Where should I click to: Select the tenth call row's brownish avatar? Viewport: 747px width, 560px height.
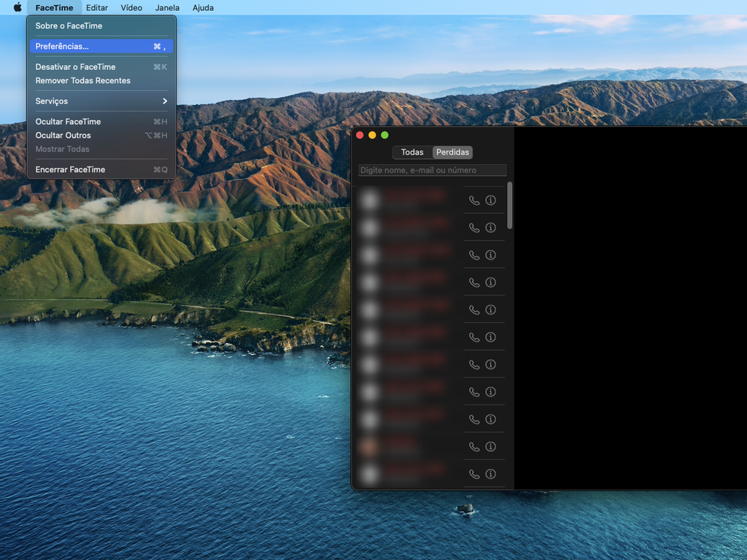(x=370, y=447)
